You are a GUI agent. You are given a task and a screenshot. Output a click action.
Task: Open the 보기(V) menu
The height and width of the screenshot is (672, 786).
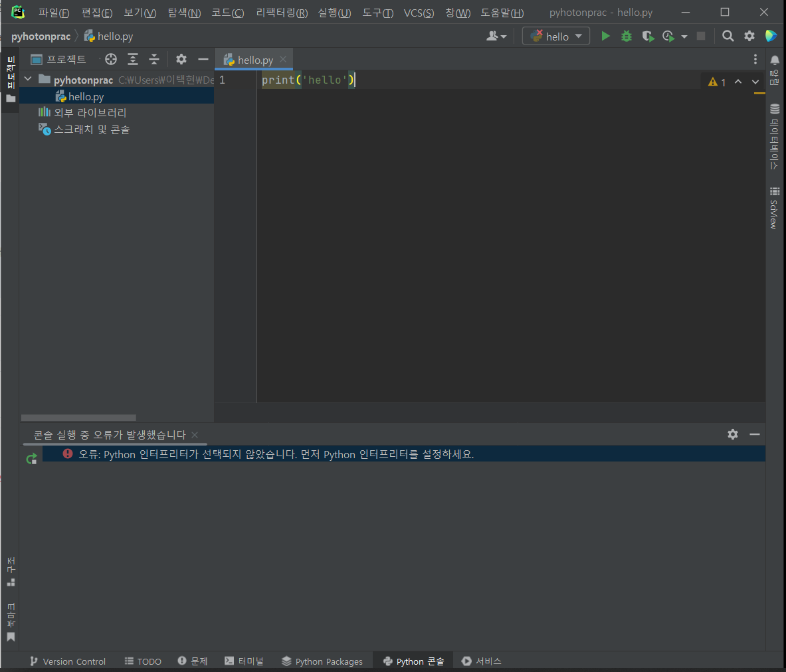tap(140, 13)
